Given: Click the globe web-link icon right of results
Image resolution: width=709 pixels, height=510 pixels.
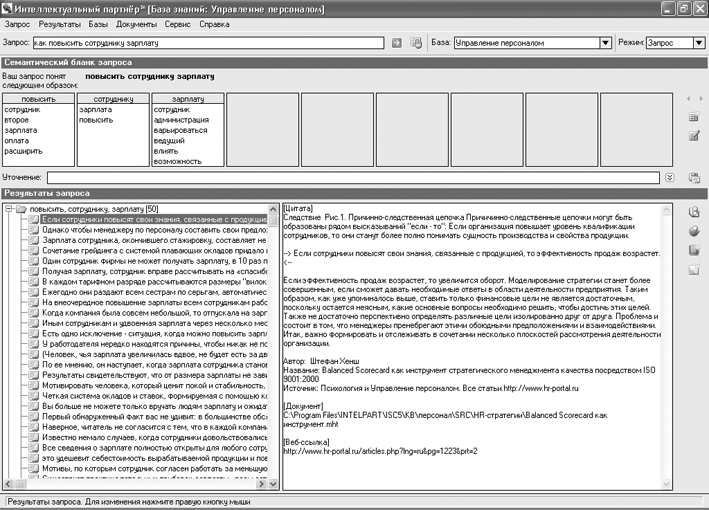Looking at the screenshot, I should click(693, 230).
